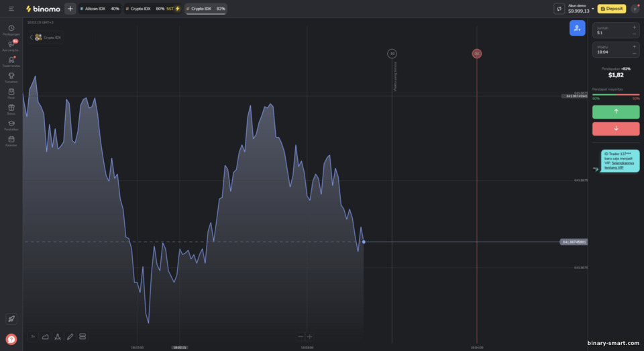This screenshot has height=351, width=644.
Task: Open the 1s timeframe selector
Action: pyautogui.click(x=33, y=337)
